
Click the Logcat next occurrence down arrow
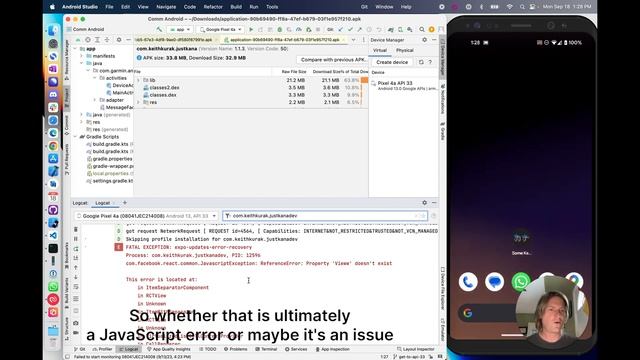click(76, 277)
